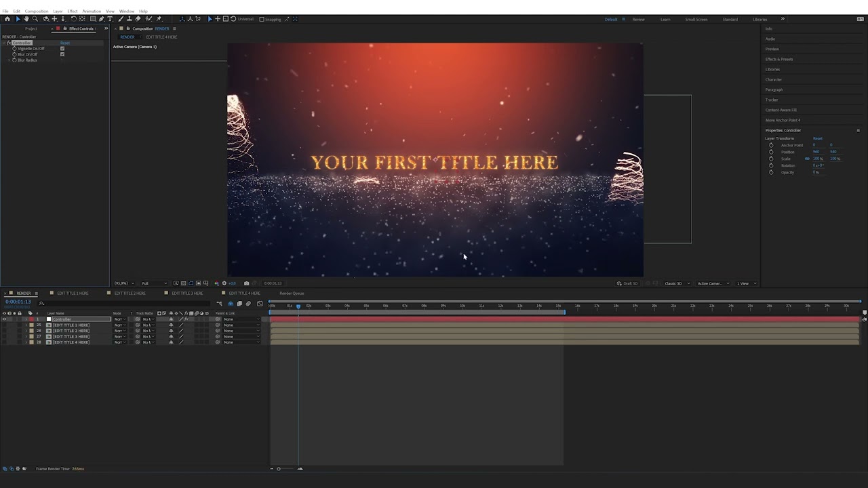Open the Animation menu

(x=92, y=11)
